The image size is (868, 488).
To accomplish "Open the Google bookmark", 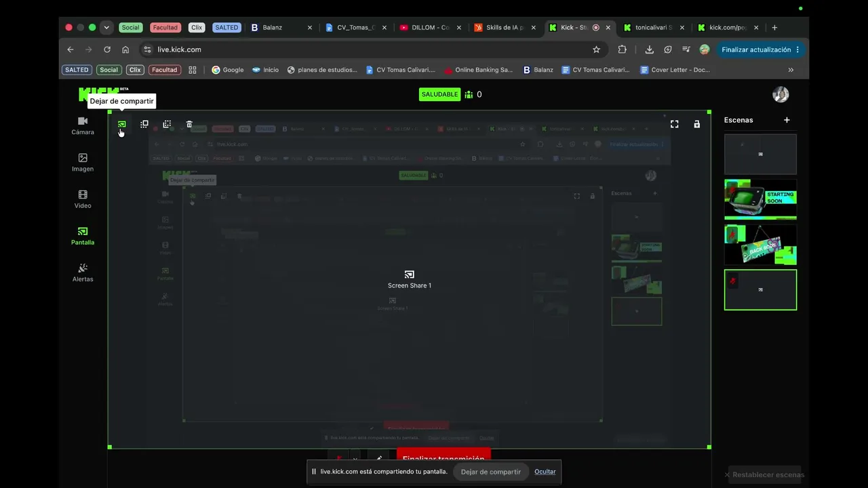I will click(x=227, y=70).
